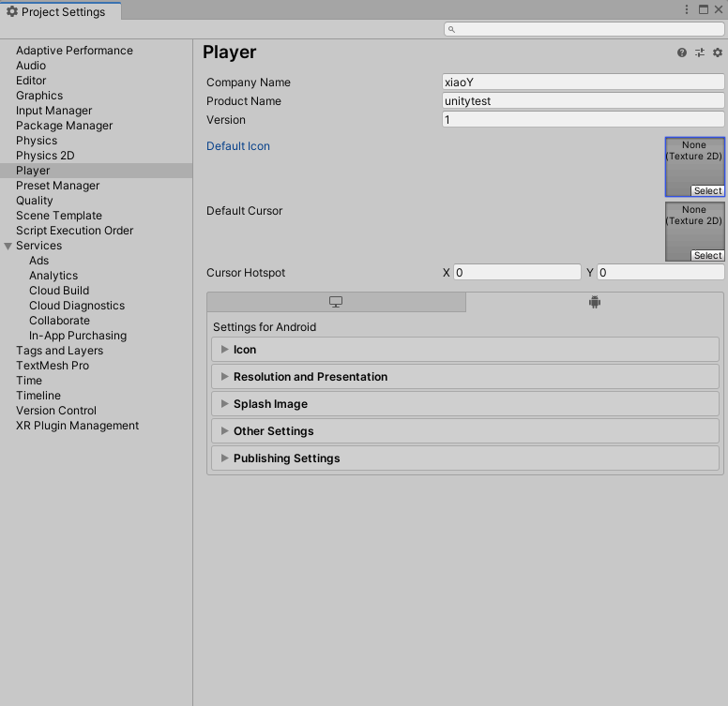The height and width of the screenshot is (706, 728).
Task: Click the Default Icon label
Action: click(x=238, y=146)
